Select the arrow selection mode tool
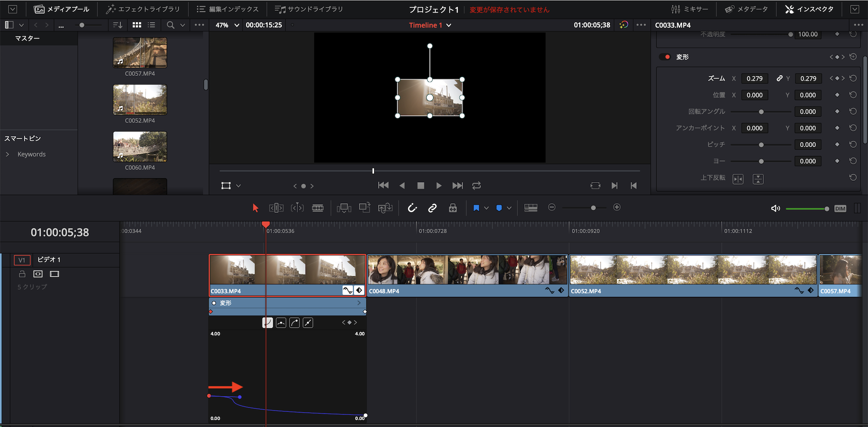 [255, 208]
